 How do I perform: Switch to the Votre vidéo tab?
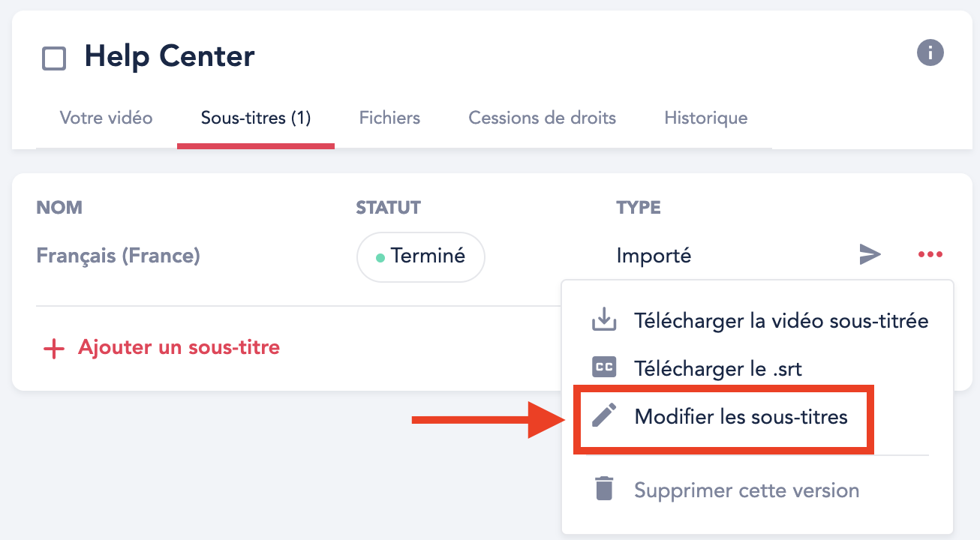coord(106,118)
